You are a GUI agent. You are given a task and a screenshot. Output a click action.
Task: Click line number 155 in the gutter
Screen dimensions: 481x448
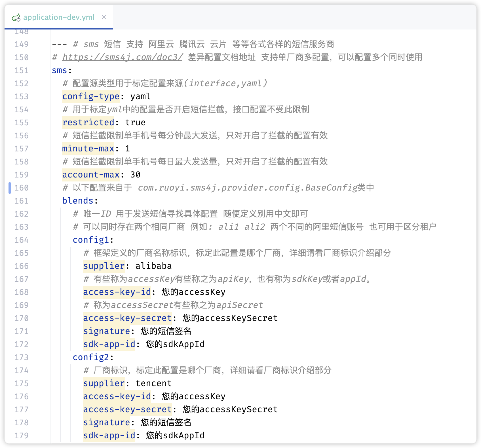coord(22,122)
